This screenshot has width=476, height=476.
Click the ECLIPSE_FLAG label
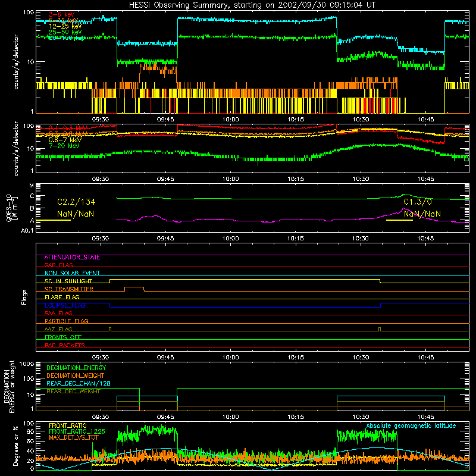click(65, 305)
